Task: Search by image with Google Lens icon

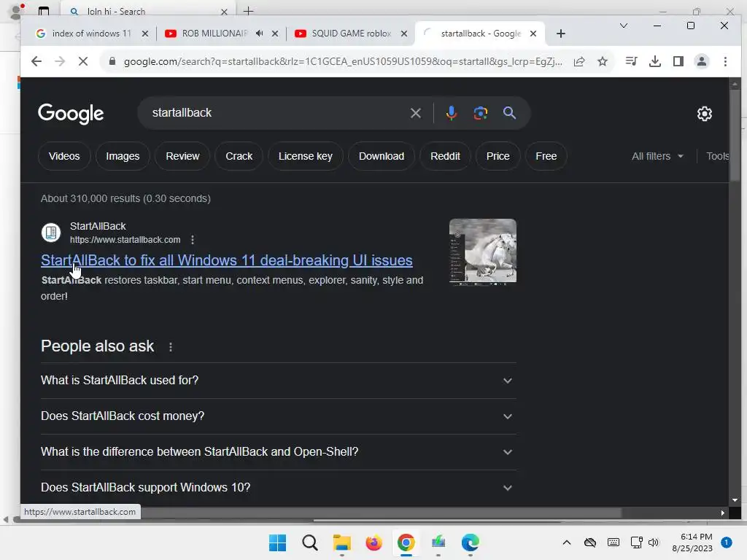Action: (x=480, y=113)
